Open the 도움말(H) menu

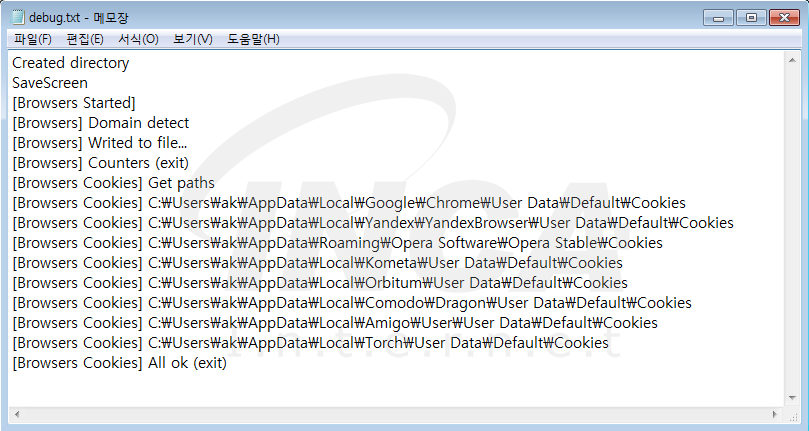253,39
